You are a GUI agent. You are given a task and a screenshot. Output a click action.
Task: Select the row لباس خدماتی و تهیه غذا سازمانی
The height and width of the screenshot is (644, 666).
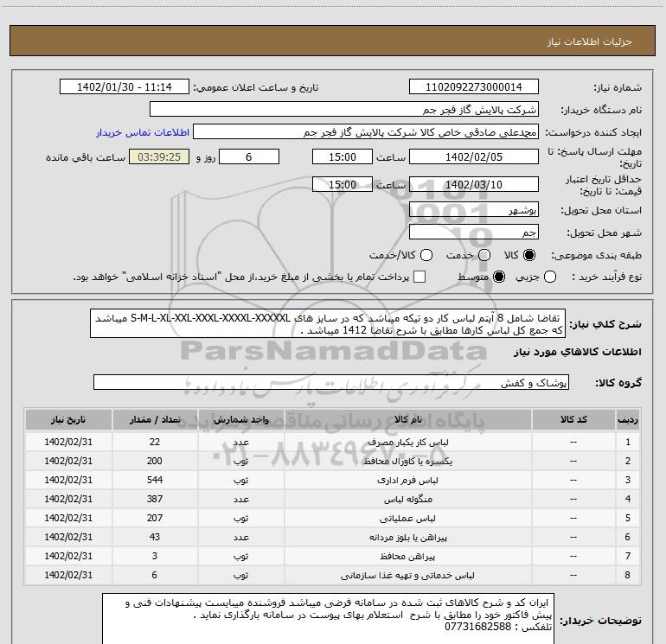(x=333, y=575)
